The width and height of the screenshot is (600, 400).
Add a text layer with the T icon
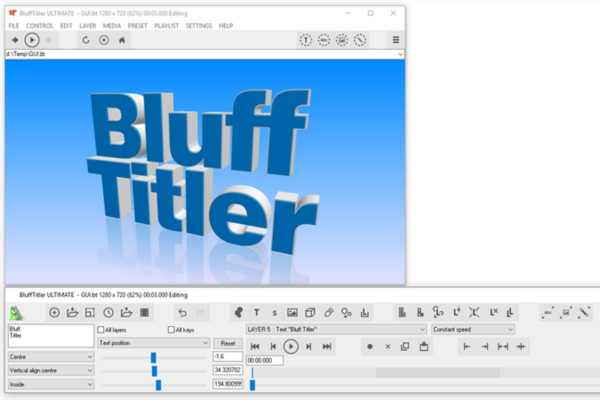coord(256,313)
